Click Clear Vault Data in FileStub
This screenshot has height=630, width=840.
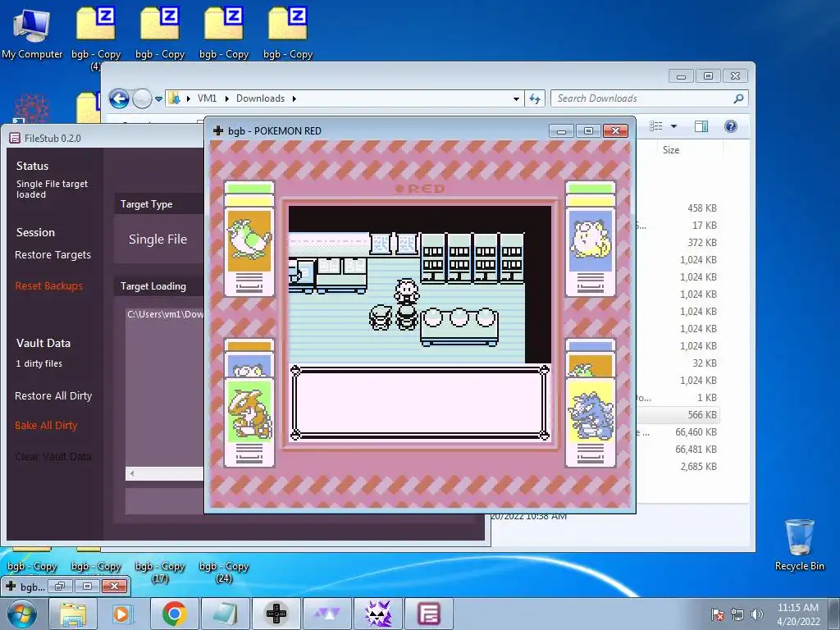tap(53, 456)
